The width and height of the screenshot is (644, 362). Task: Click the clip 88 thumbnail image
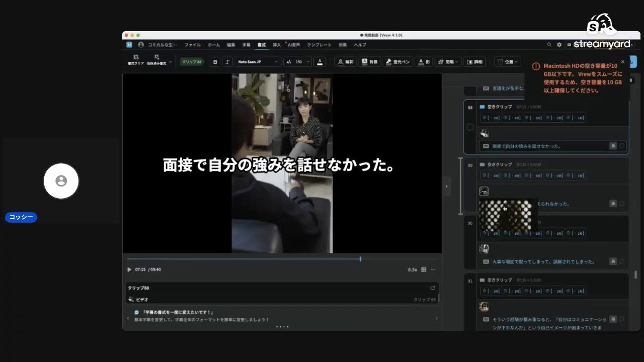pos(484,133)
